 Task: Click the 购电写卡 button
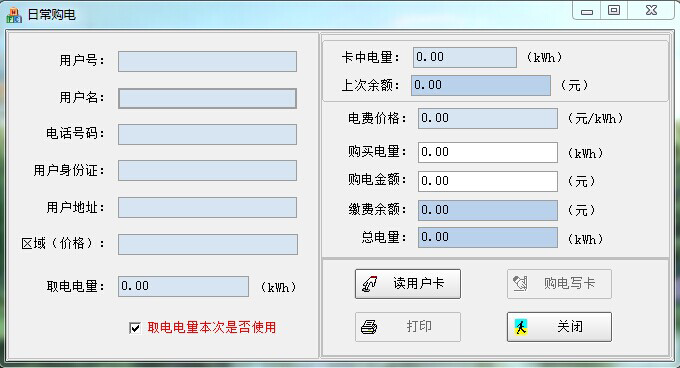pos(559,284)
